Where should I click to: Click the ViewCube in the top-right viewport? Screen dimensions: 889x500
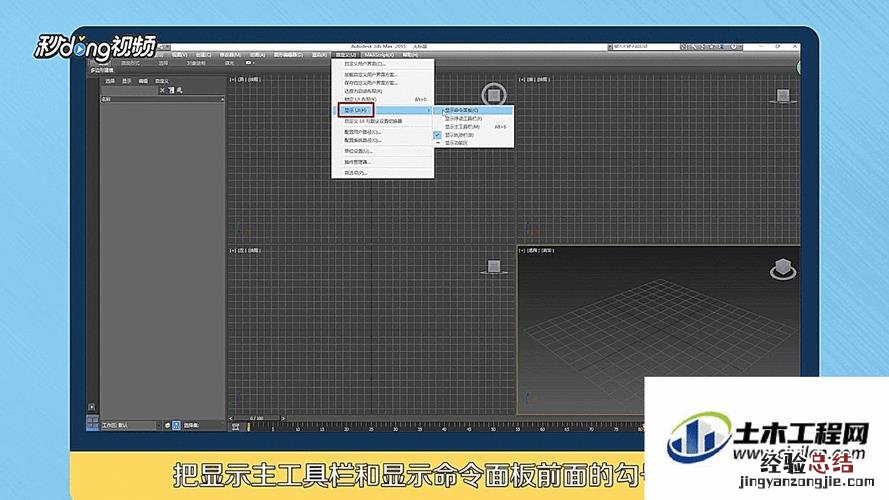click(785, 96)
